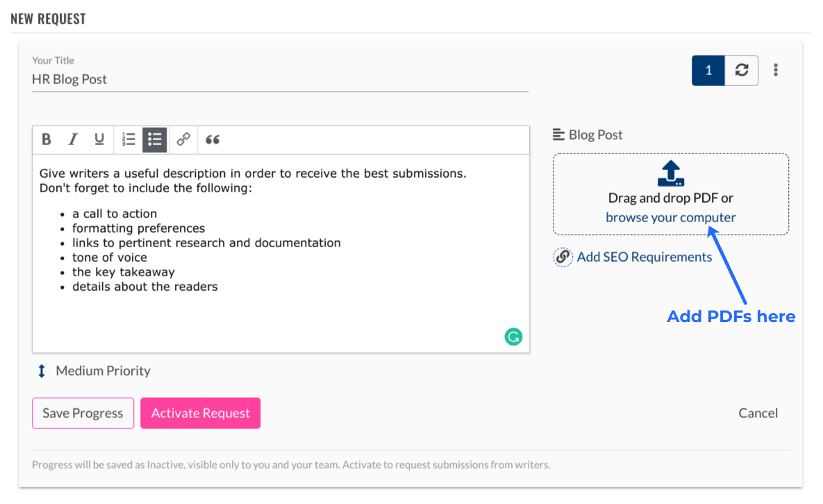The width and height of the screenshot is (823, 504).
Task: Click the PDF upload tray icon
Action: coord(671,174)
